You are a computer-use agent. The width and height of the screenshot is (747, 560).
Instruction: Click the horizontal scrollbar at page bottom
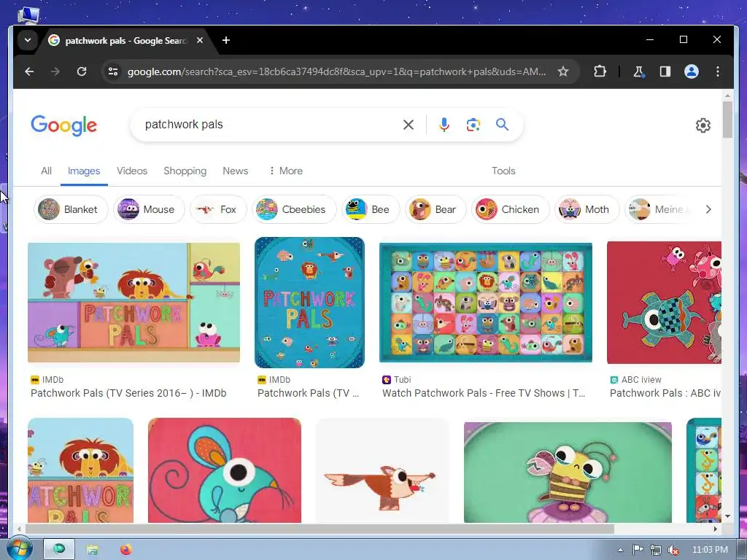tap(320, 529)
